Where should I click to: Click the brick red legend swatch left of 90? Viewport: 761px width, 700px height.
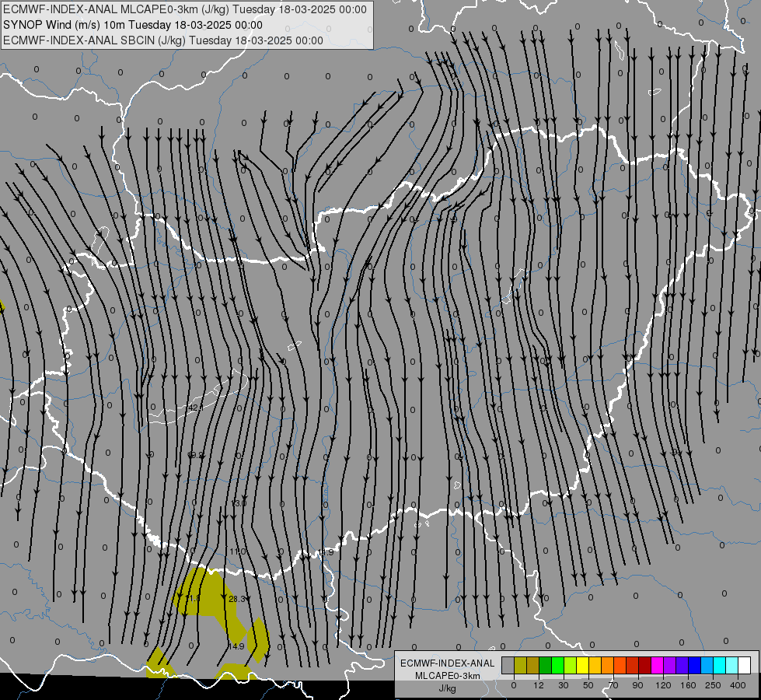coord(633,665)
